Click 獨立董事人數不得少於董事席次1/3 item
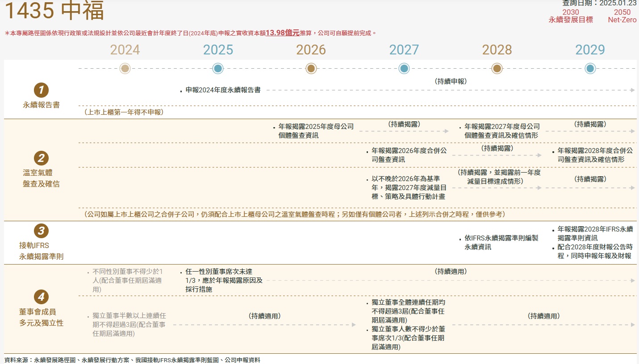The image size is (639, 364). (409, 338)
